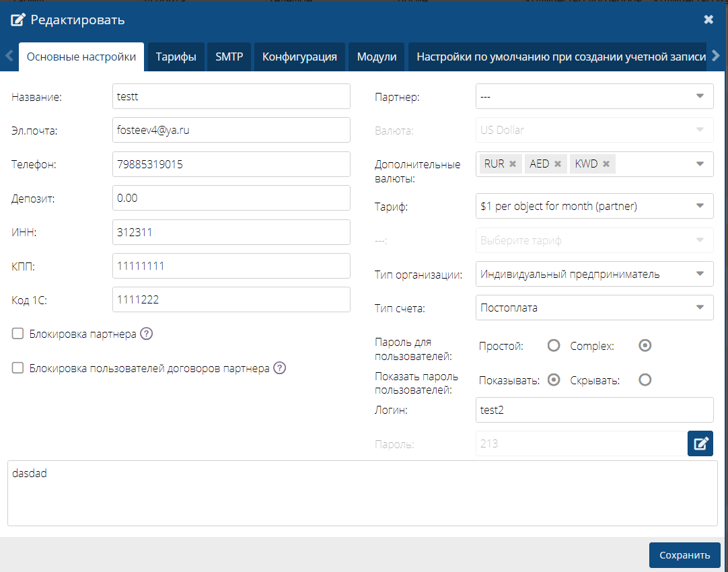This screenshot has width=728, height=572.
Task: Open help for Блокировка партнера
Action: point(146,334)
